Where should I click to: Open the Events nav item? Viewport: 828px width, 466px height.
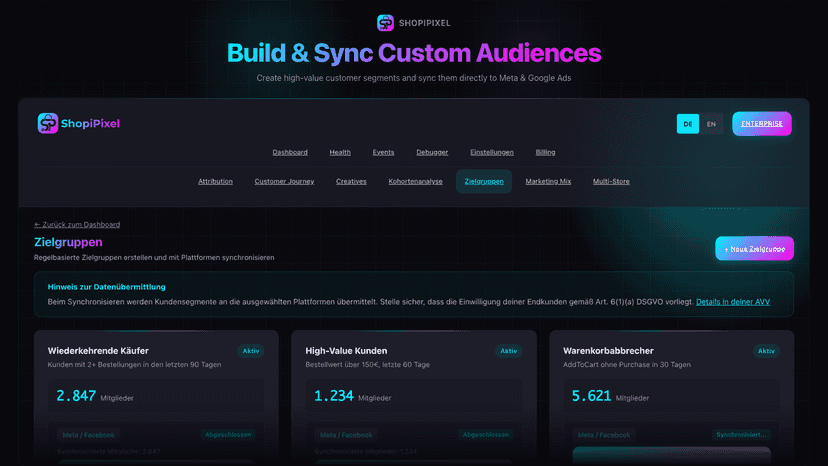[383, 152]
